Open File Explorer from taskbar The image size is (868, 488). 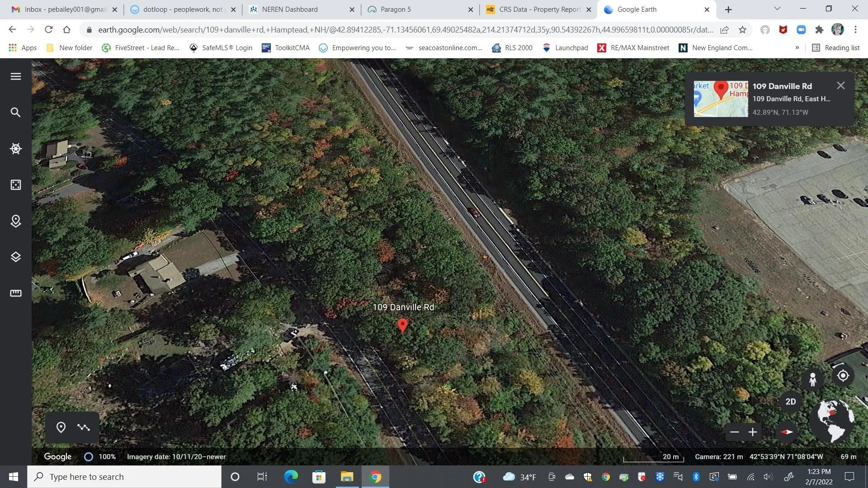(x=347, y=477)
